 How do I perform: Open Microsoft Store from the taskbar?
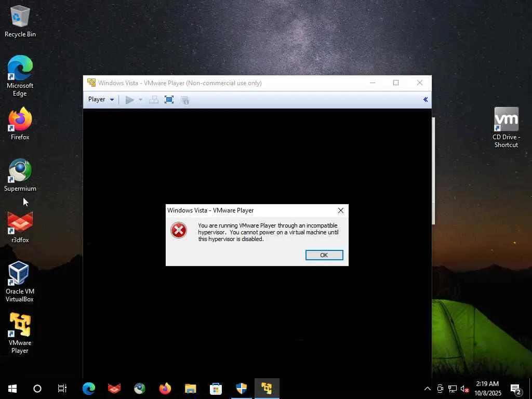[216, 389]
